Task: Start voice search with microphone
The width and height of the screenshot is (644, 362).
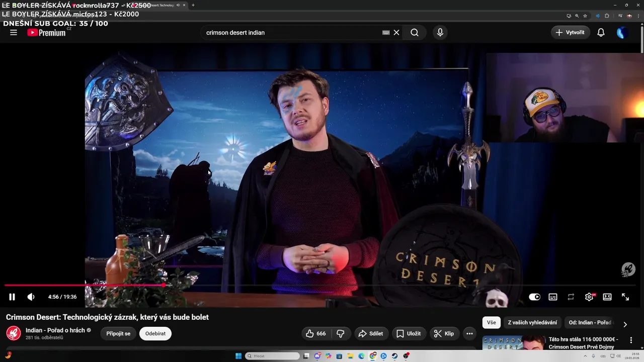Action: (x=440, y=32)
